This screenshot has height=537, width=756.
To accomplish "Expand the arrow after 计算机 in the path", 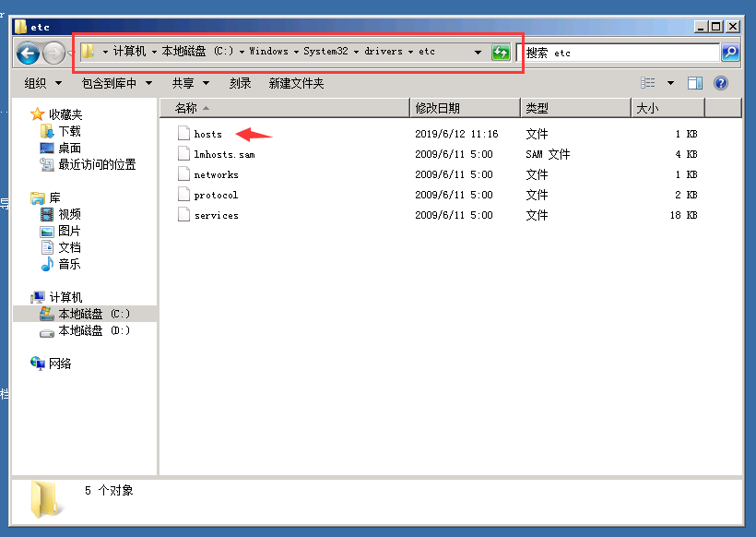I will (x=154, y=52).
